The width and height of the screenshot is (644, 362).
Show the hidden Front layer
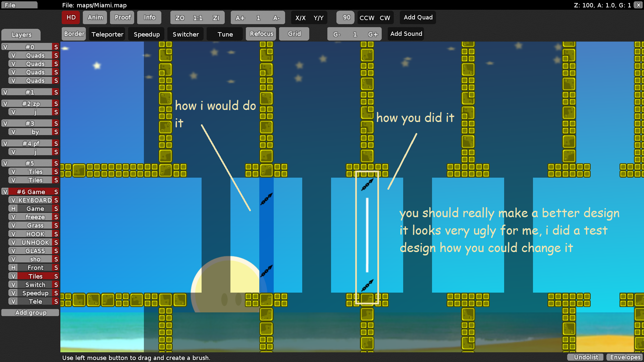point(13,268)
